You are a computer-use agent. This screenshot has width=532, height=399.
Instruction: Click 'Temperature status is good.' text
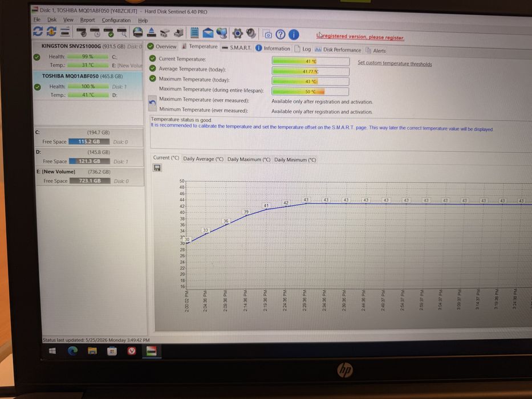(181, 120)
